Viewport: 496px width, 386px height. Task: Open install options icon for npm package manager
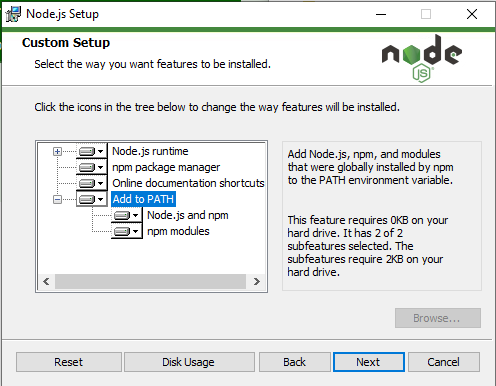(x=92, y=167)
